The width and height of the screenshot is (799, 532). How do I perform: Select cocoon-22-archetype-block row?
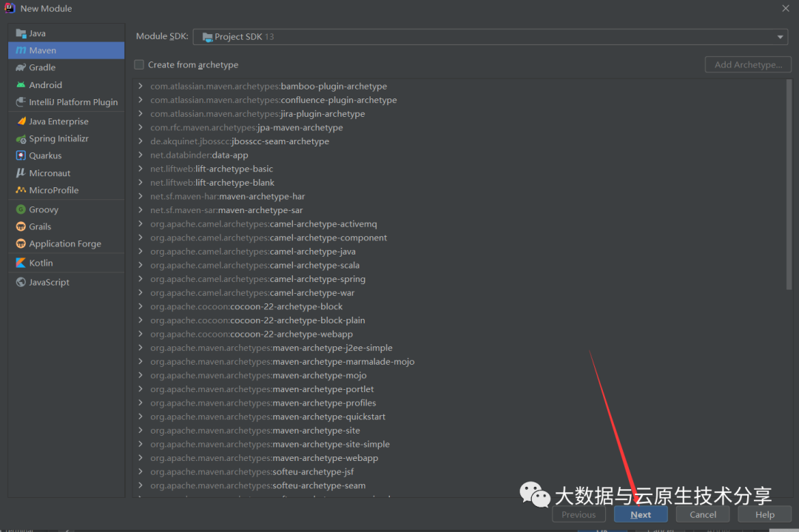tap(459, 306)
